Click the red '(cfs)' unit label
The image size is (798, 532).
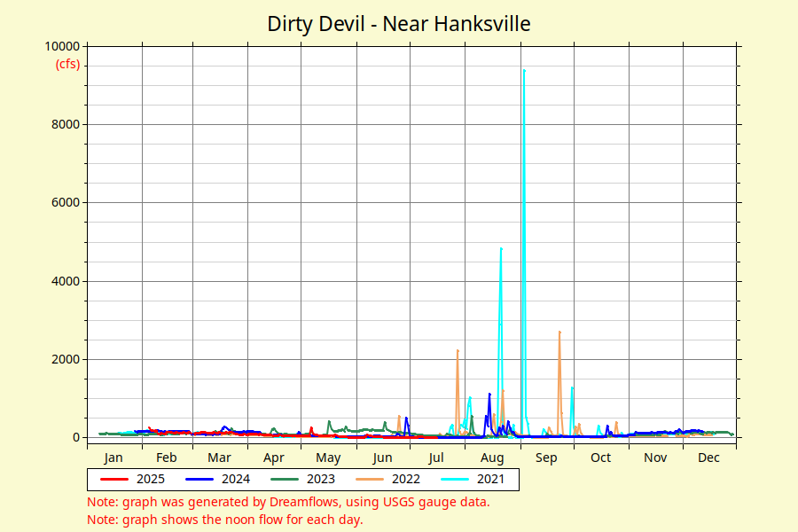pos(67,64)
